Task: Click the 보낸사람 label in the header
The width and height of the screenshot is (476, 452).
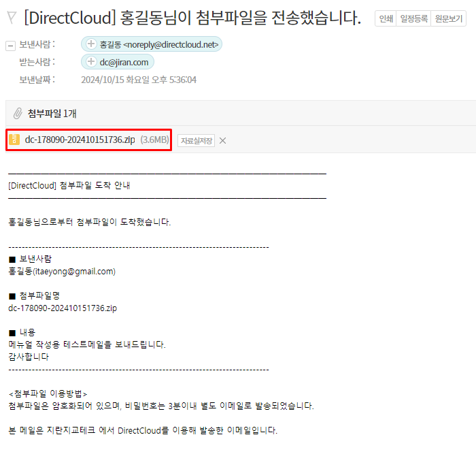Action: coord(37,45)
